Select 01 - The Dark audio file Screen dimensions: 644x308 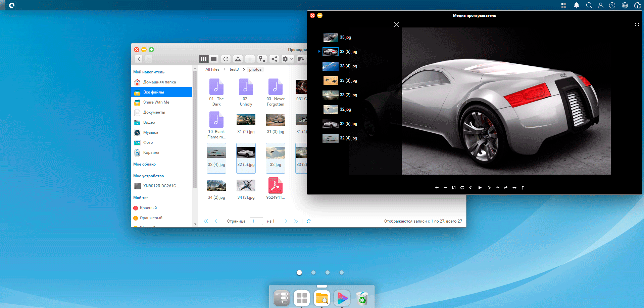coord(216,92)
